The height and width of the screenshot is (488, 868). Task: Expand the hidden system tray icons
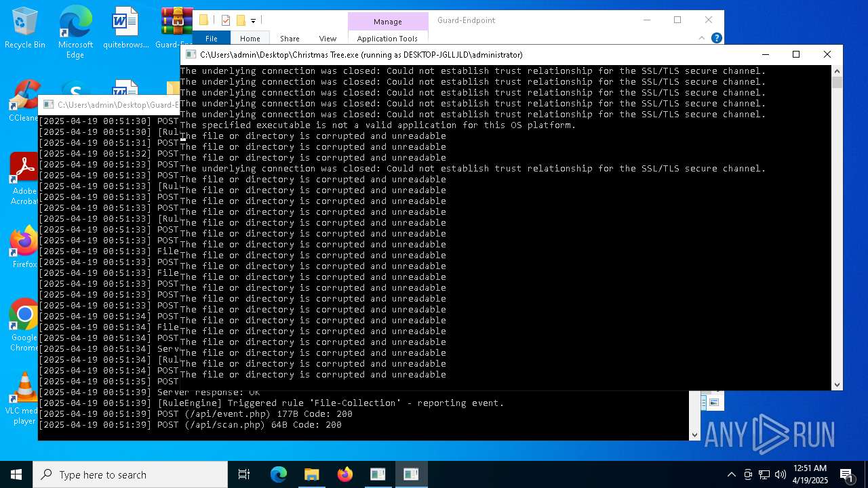(731, 474)
